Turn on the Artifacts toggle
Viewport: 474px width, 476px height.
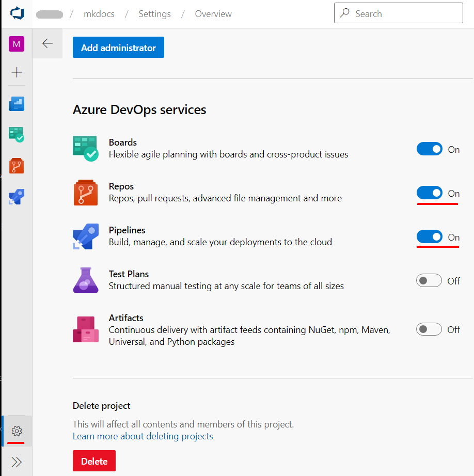click(430, 329)
